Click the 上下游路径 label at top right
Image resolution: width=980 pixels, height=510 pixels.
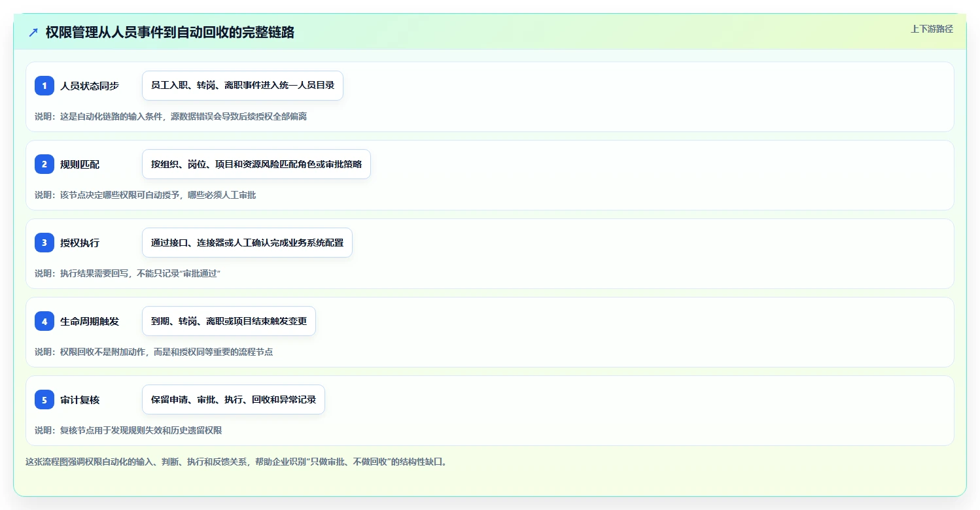click(932, 29)
